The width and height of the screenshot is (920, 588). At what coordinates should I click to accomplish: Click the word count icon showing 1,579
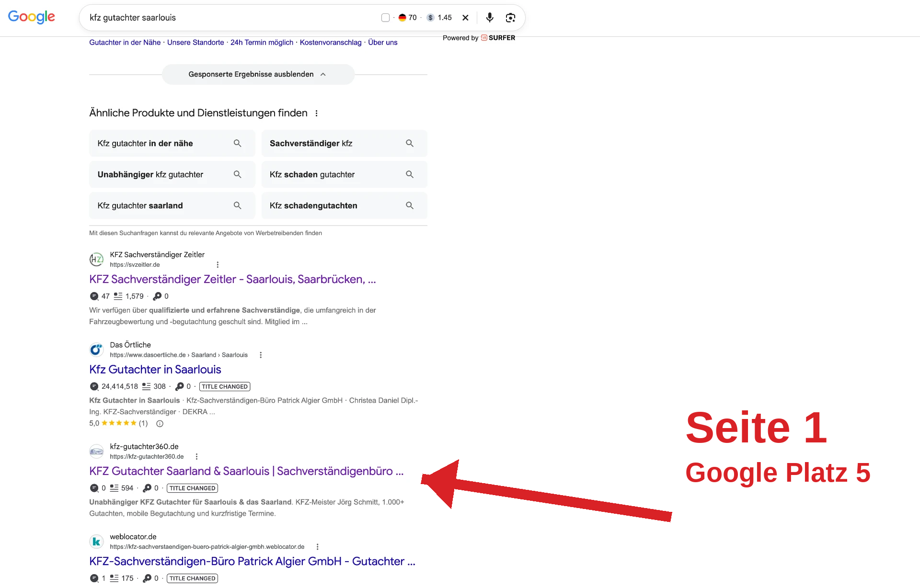click(x=118, y=296)
